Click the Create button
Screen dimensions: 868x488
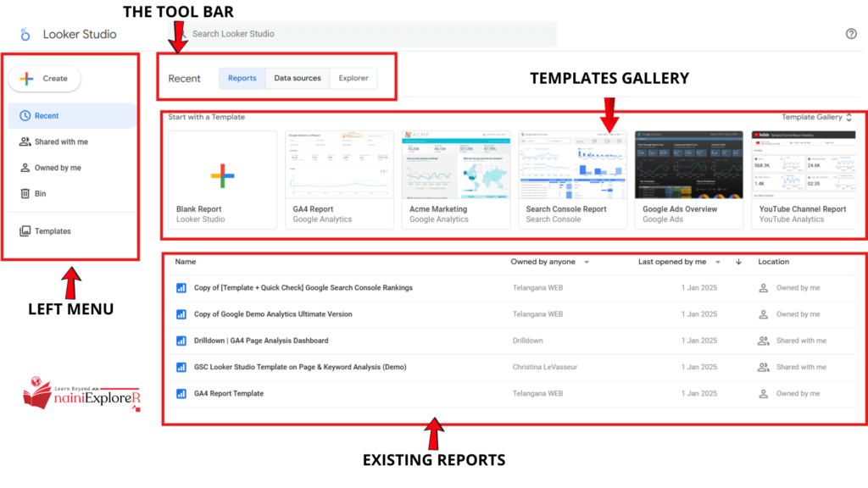tap(44, 79)
